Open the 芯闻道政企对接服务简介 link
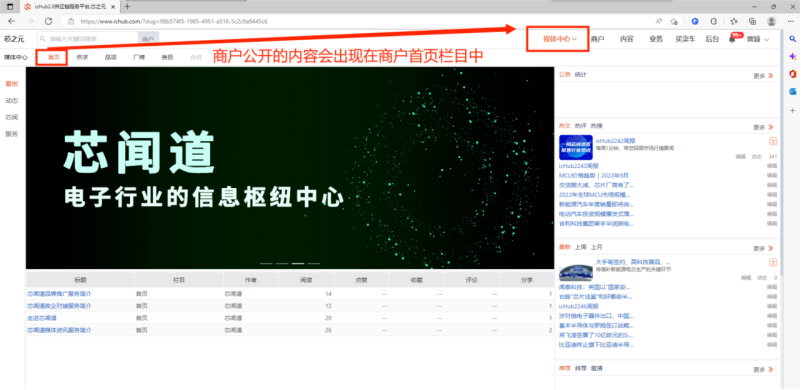The height and width of the screenshot is (390, 801). tap(59, 306)
